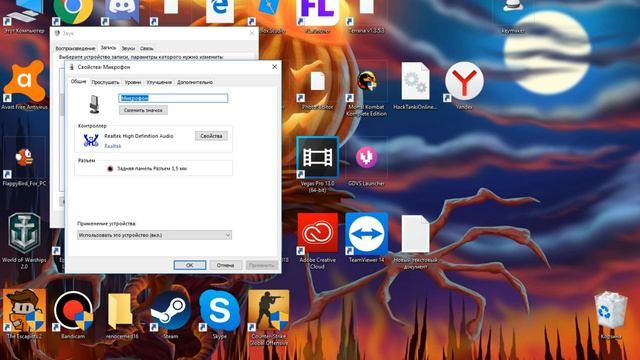640x360 pixels.
Task: Switch to the Уровни tab
Action: (x=133, y=82)
